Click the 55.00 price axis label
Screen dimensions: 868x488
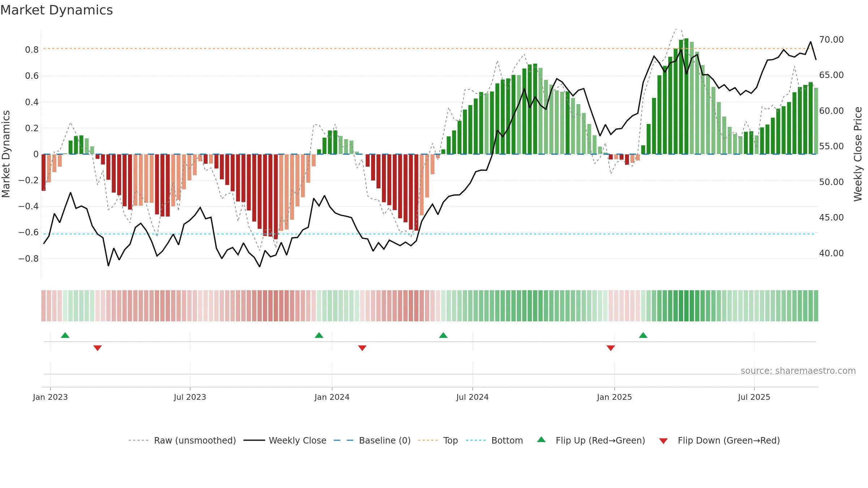click(x=831, y=146)
